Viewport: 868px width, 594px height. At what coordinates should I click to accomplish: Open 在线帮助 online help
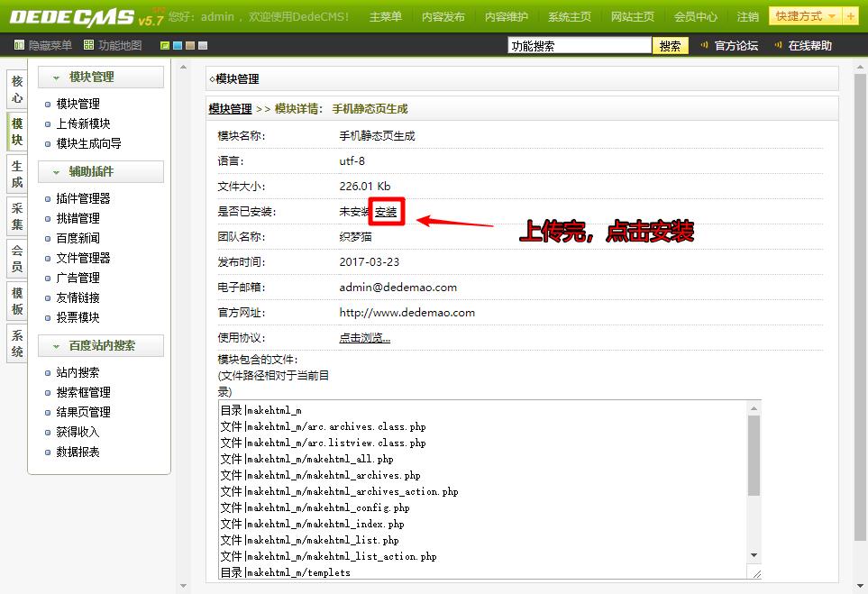(809, 46)
